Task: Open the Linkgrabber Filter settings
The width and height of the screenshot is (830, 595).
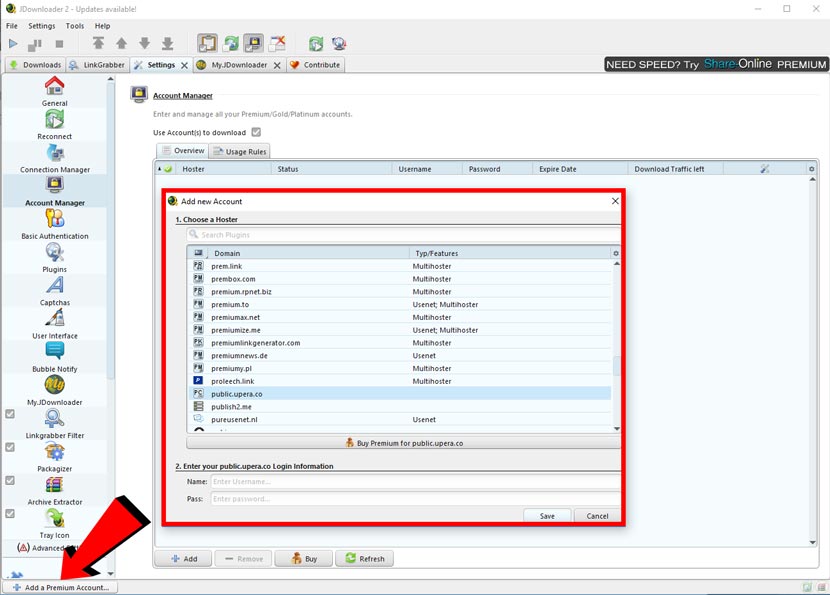Action: tap(54, 424)
